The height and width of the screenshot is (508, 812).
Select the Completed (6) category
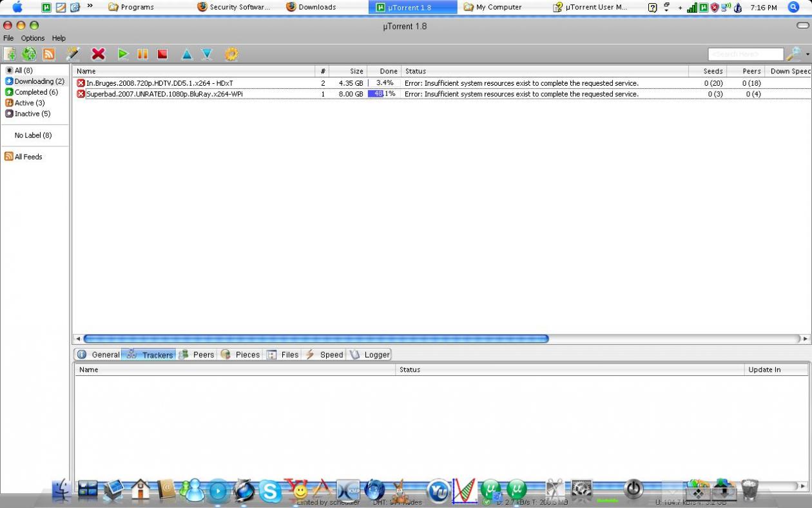click(x=32, y=92)
